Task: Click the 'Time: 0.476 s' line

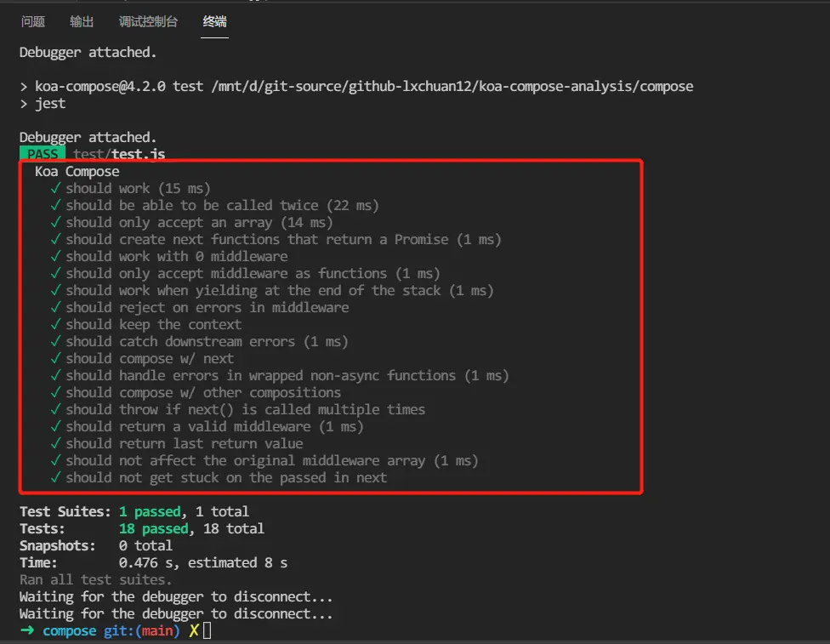Action: pyautogui.click(x=154, y=562)
